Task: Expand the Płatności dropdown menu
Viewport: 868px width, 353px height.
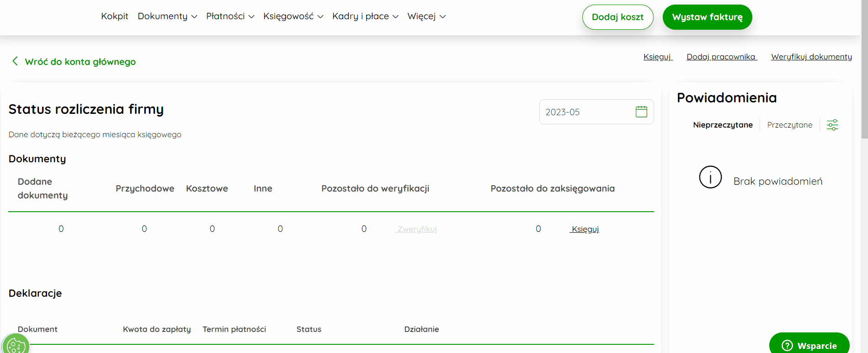Action: pos(230,16)
